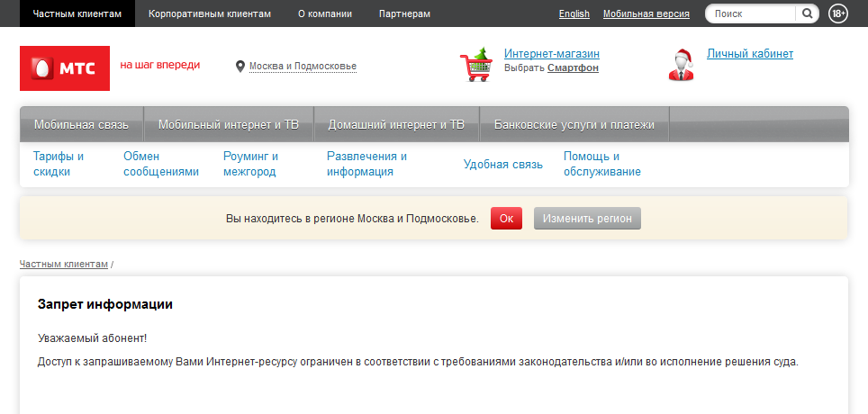Click the Santa hat user icon
Screen dimensions: 868x414
(682, 65)
